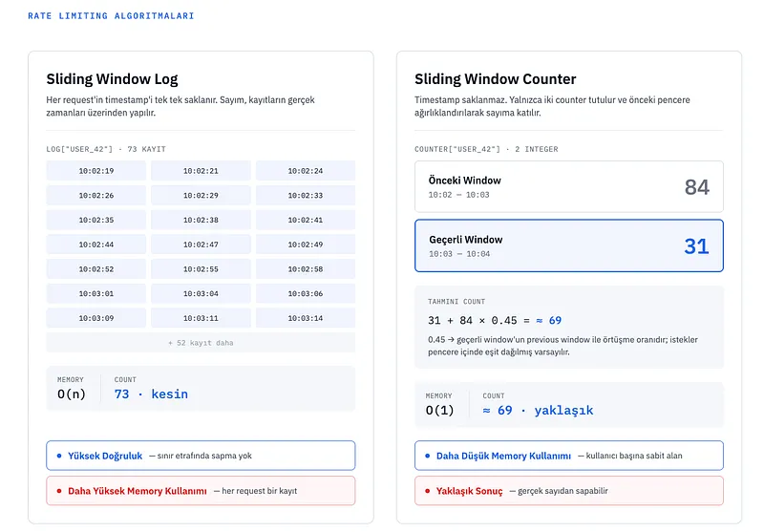
Task: Click the O(1) memory value
Action: click(x=439, y=410)
